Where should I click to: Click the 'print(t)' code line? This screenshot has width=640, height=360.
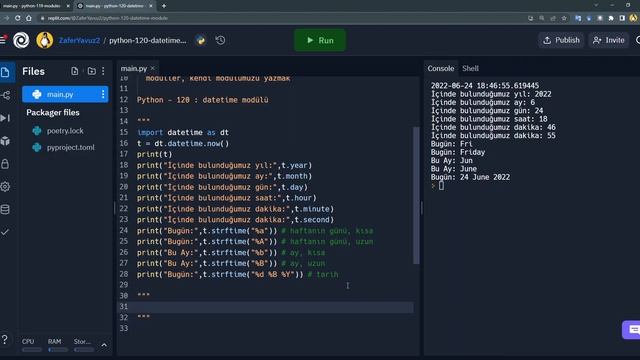[154, 154]
